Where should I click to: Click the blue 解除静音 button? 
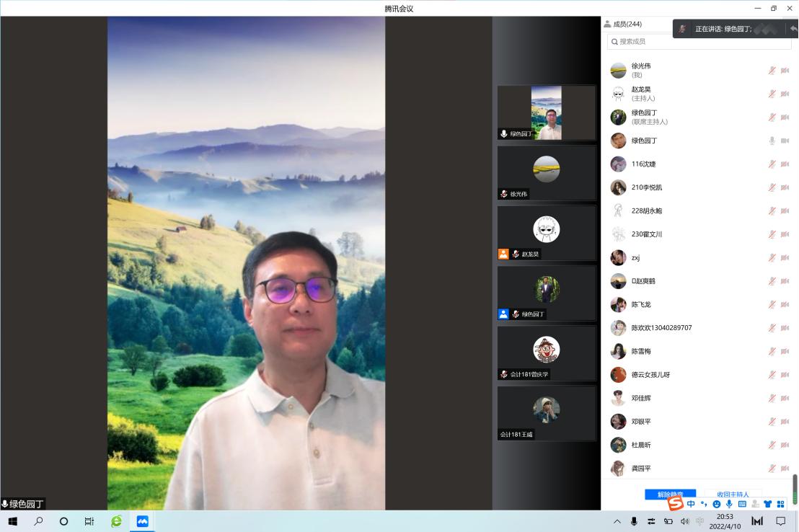coord(670,495)
